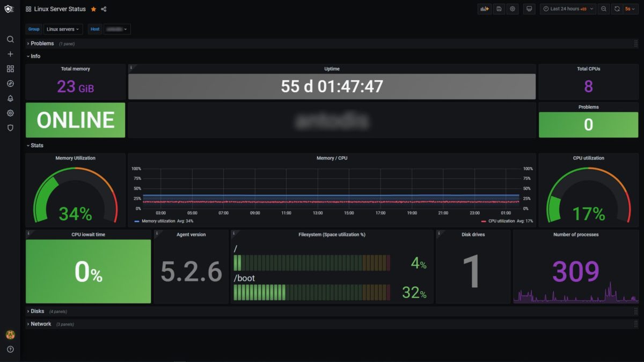
Task: Star the Linux Server Status dashboard
Action: pos(93,9)
